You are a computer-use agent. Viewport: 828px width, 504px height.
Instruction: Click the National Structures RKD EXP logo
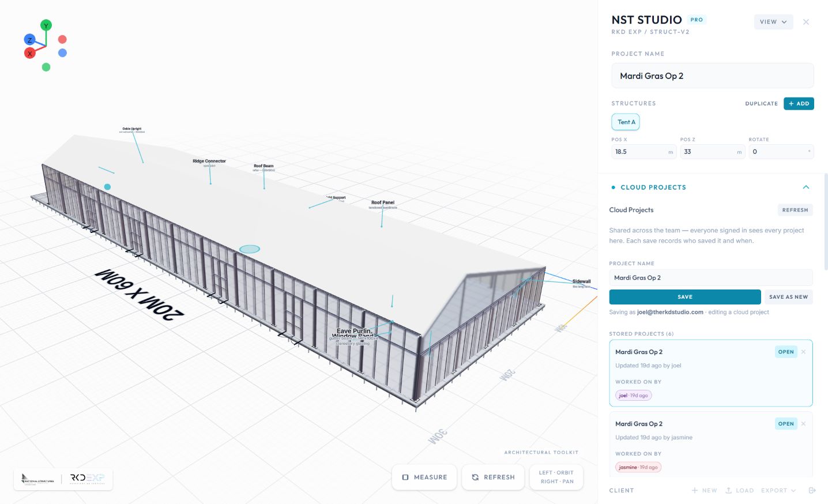63,479
